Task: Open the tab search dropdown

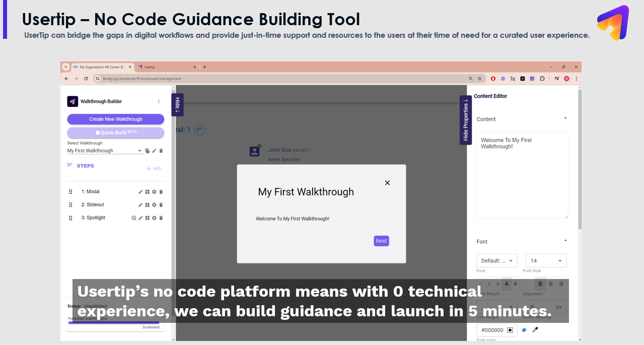Action: pyautogui.click(x=65, y=67)
